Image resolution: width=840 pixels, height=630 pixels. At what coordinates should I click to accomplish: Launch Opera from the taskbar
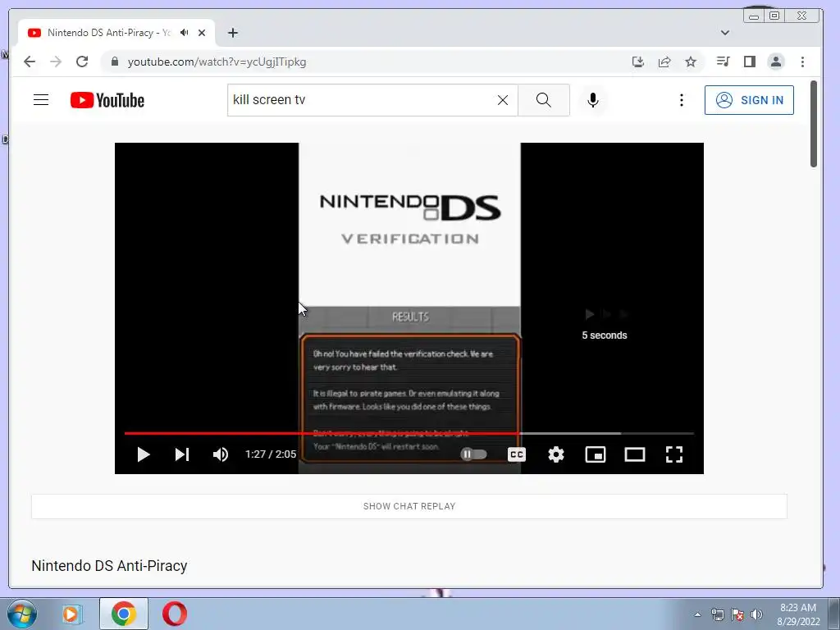tap(175, 614)
